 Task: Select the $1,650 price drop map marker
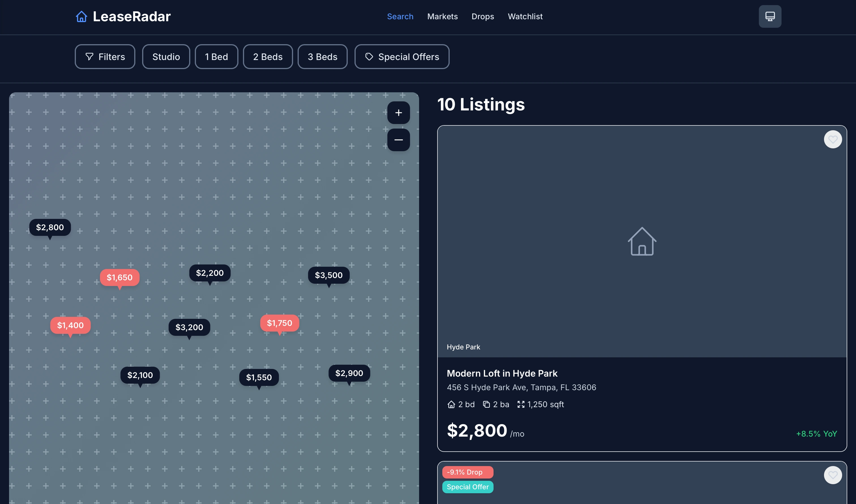pyautogui.click(x=119, y=277)
